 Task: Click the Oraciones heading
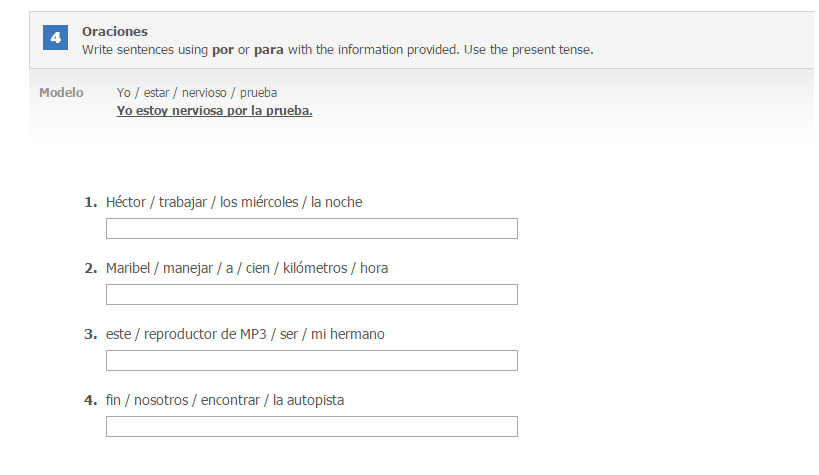[115, 31]
